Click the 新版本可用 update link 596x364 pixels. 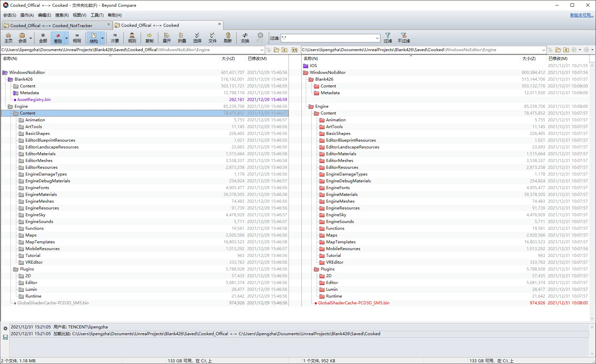tap(581, 15)
